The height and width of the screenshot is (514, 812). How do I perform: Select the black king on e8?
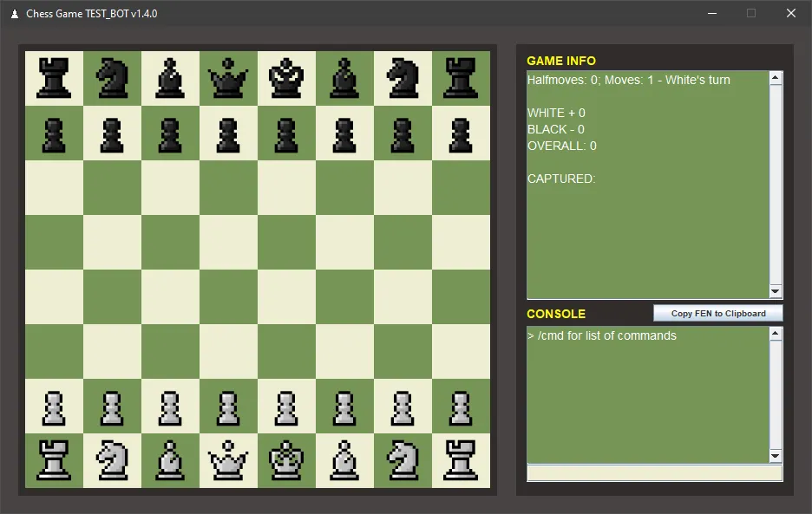click(286, 78)
